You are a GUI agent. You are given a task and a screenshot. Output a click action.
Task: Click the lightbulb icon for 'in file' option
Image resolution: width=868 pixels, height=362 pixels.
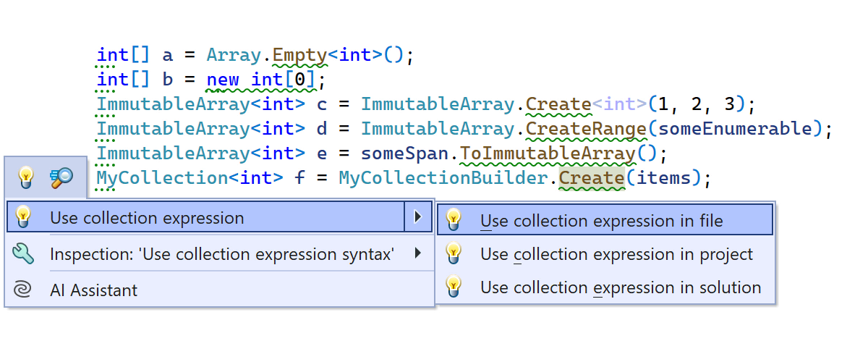pos(454,220)
